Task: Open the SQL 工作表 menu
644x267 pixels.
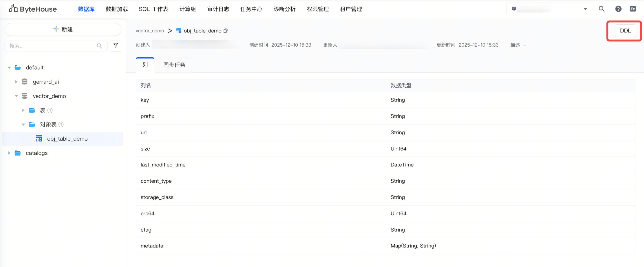Action: click(x=153, y=9)
